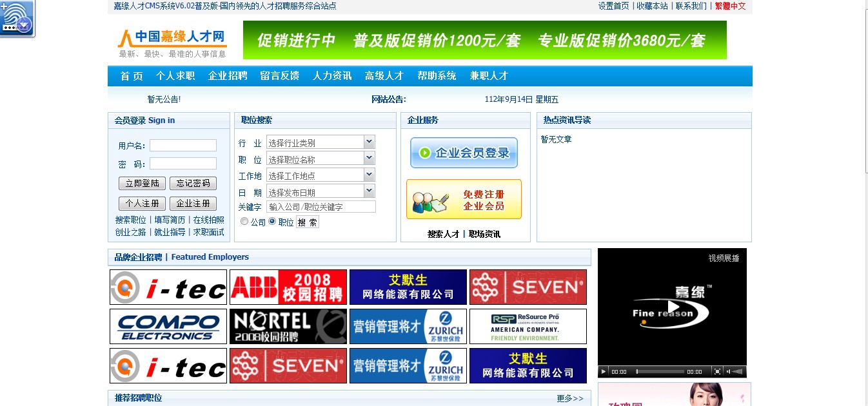Click the 搜索 button in job search
The width and height of the screenshot is (868, 406).
pos(308,222)
